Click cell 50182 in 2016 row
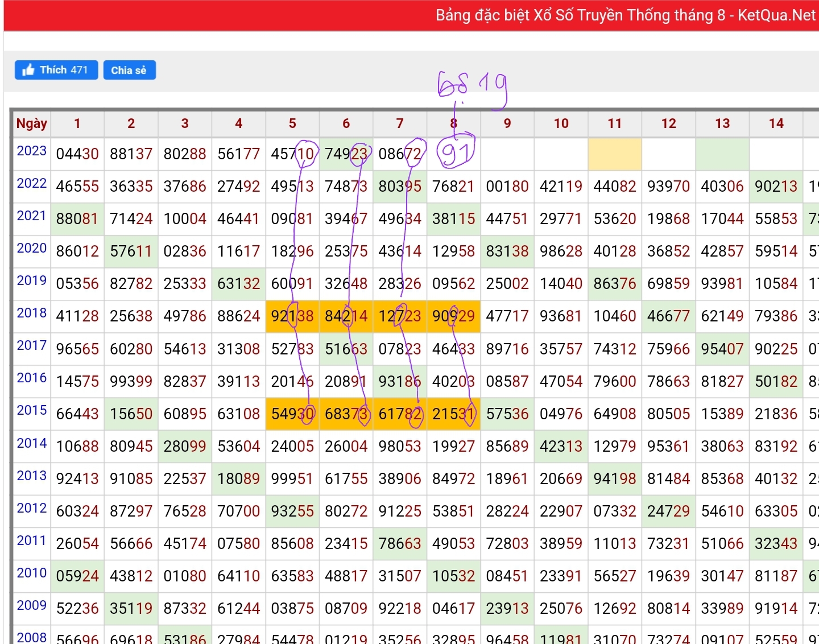 pyautogui.click(x=776, y=381)
